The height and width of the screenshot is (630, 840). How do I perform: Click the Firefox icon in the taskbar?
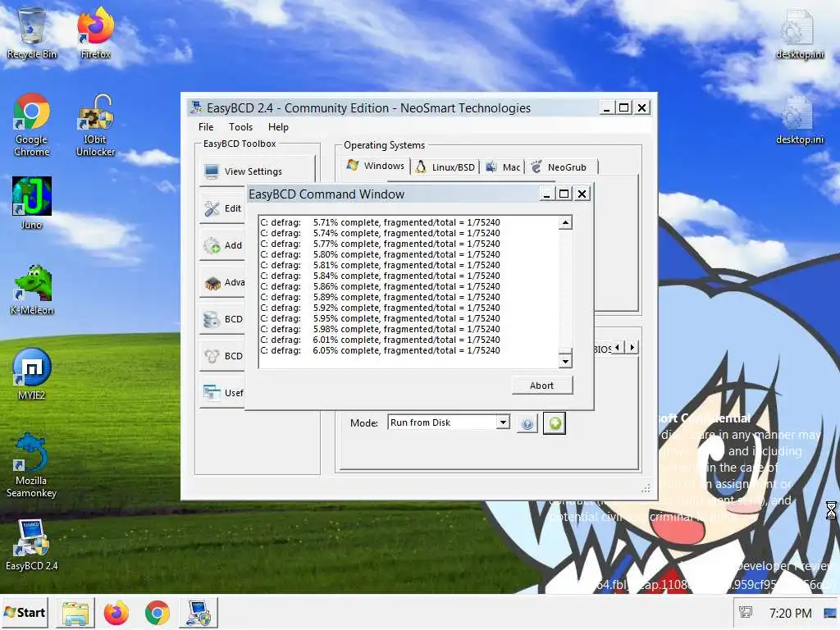coord(116,613)
